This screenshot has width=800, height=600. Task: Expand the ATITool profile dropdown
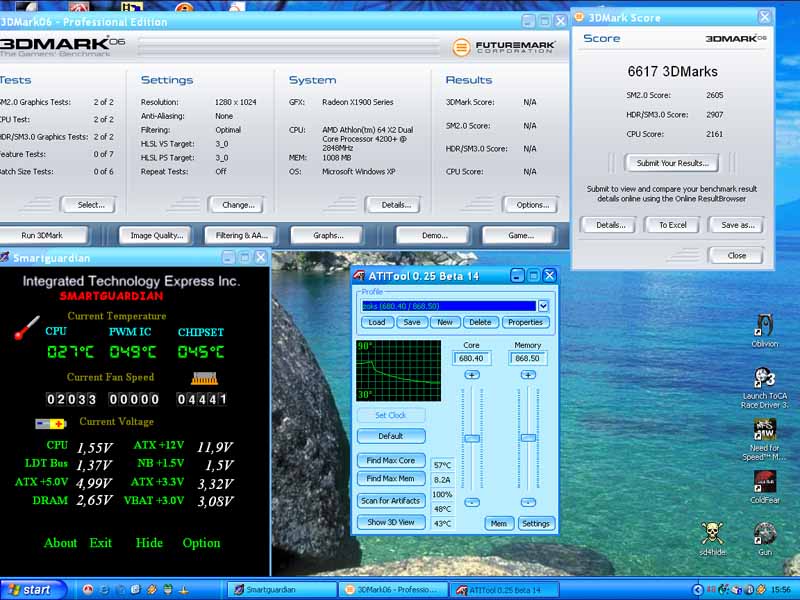pyautogui.click(x=543, y=306)
